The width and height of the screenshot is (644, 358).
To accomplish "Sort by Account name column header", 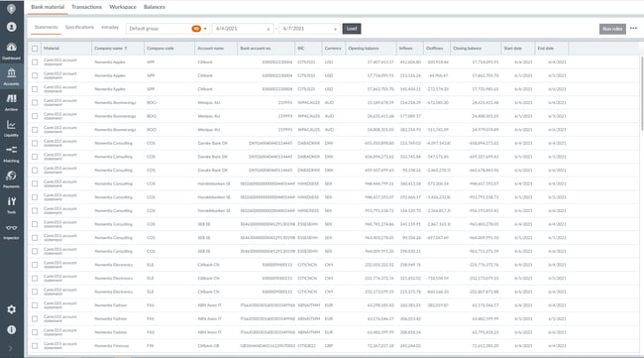I will pos(211,49).
